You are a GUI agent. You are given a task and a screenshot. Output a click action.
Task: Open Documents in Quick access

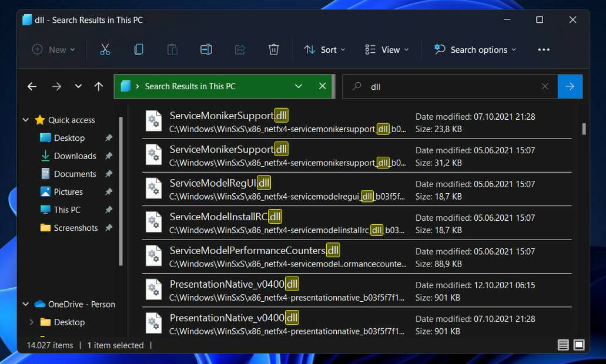click(75, 174)
